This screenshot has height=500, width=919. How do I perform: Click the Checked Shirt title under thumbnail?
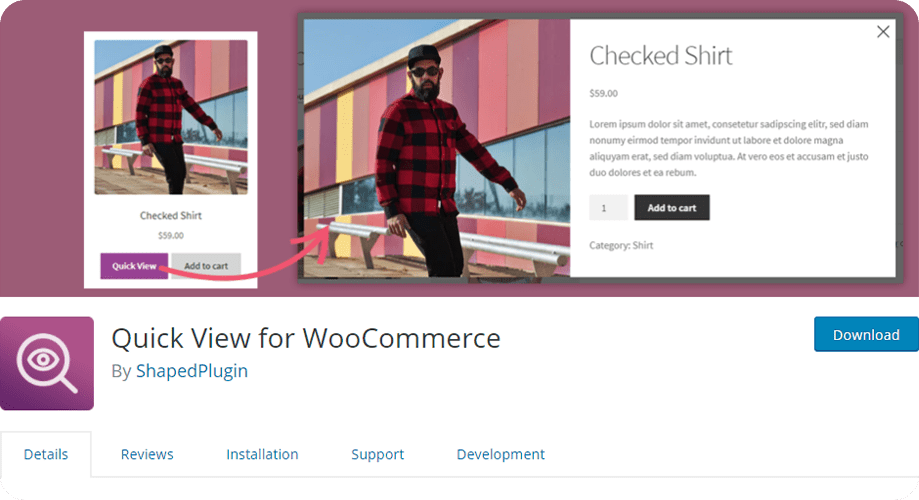click(x=171, y=216)
